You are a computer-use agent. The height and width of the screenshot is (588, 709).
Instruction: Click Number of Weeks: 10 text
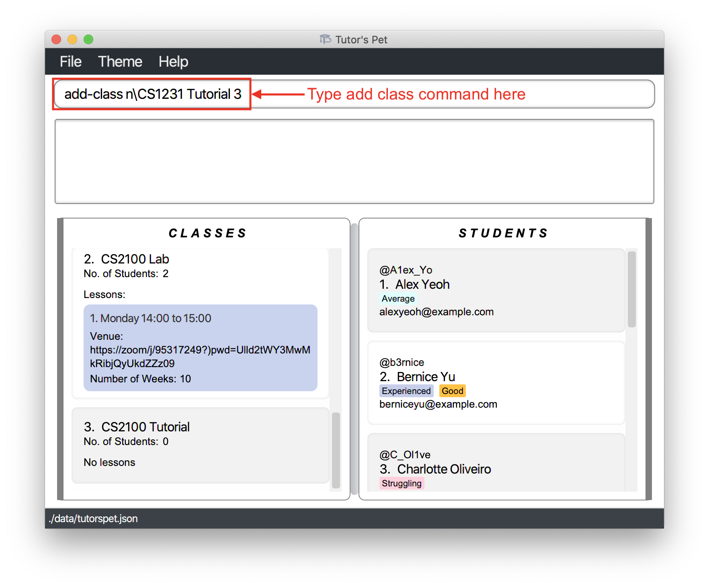click(x=140, y=379)
